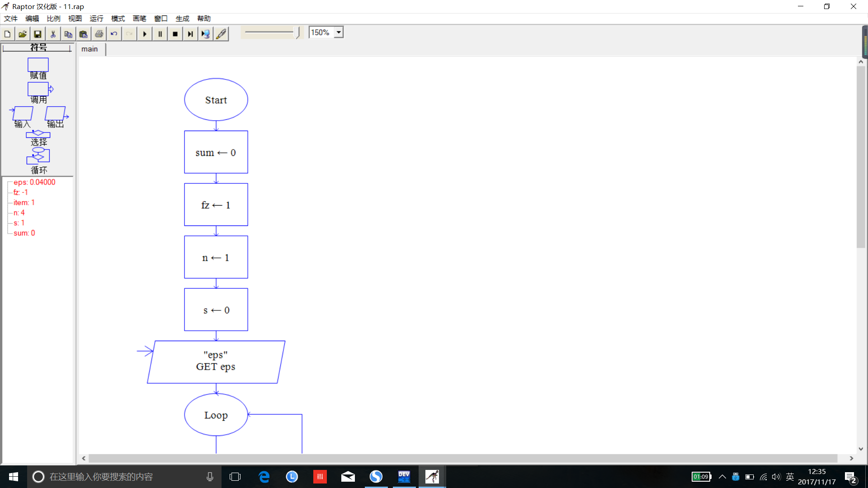
Task: Open the 生成 menu
Action: coord(183,19)
